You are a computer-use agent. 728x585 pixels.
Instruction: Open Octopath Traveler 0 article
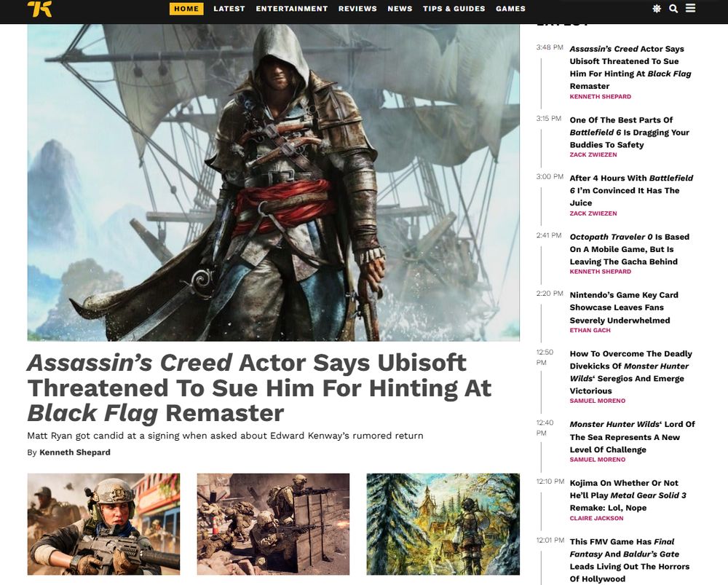[629, 249]
